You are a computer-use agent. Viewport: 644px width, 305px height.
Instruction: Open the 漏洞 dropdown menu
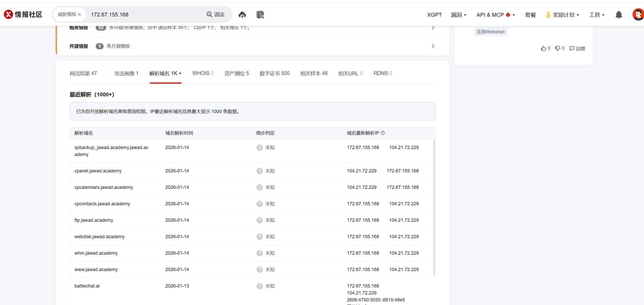[459, 15]
